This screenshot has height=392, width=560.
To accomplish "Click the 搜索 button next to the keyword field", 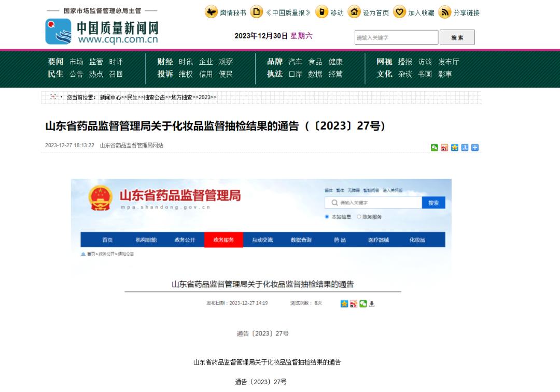I will [x=457, y=37].
